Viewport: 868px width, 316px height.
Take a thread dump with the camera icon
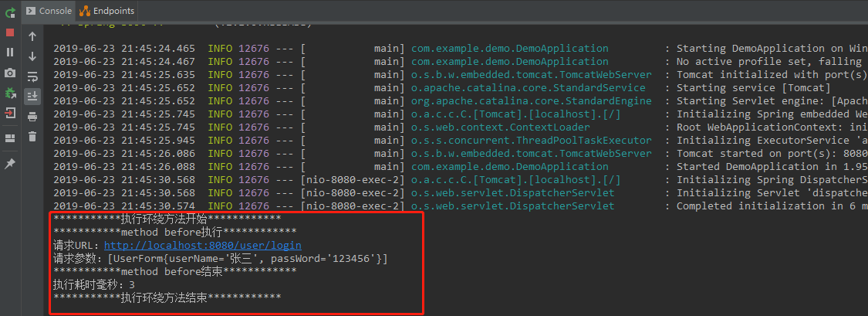(10, 73)
